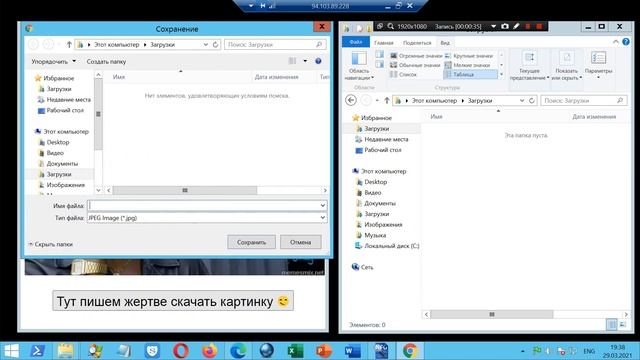Select Крупные значки view in Explorer
Image resolution: width=640 pixels, height=360 pixels.
[469, 56]
